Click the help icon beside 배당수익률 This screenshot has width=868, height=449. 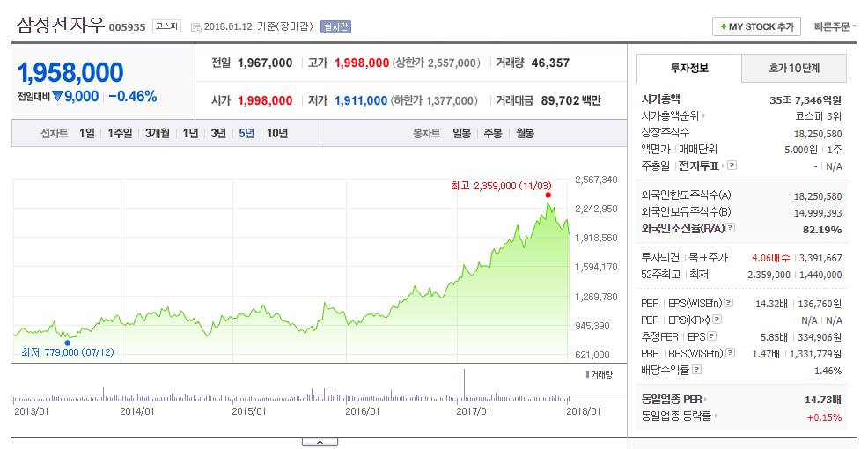[x=697, y=369]
